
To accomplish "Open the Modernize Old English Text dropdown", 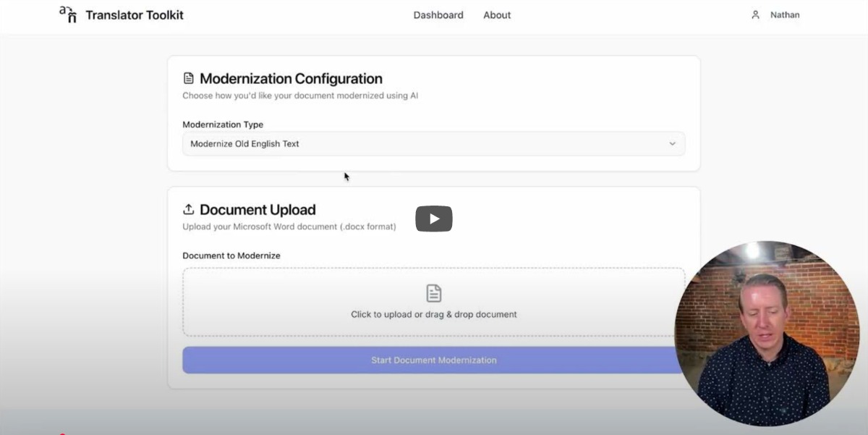I will (x=433, y=144).
